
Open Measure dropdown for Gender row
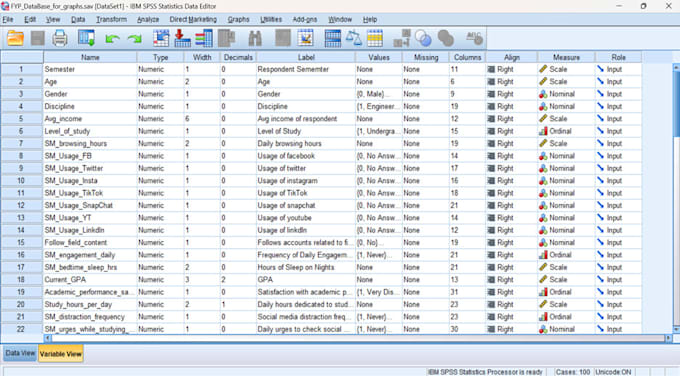[x=566, y=94]
